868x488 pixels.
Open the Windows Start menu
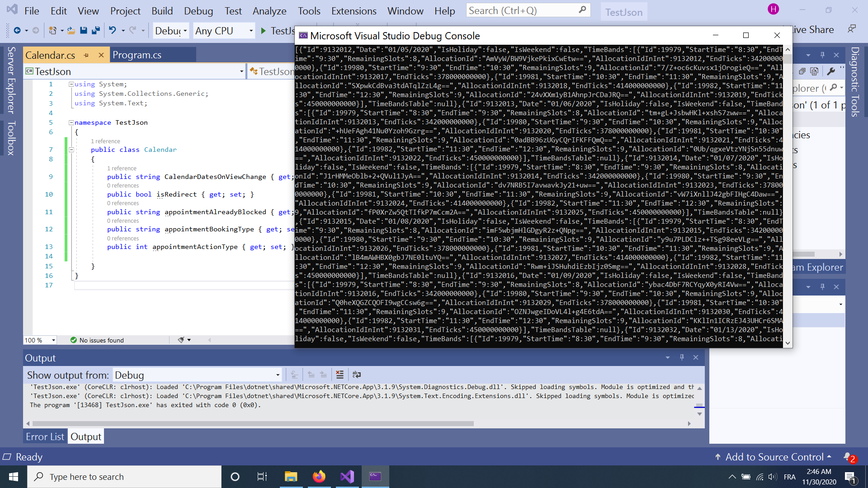click(x=14, y=477)
